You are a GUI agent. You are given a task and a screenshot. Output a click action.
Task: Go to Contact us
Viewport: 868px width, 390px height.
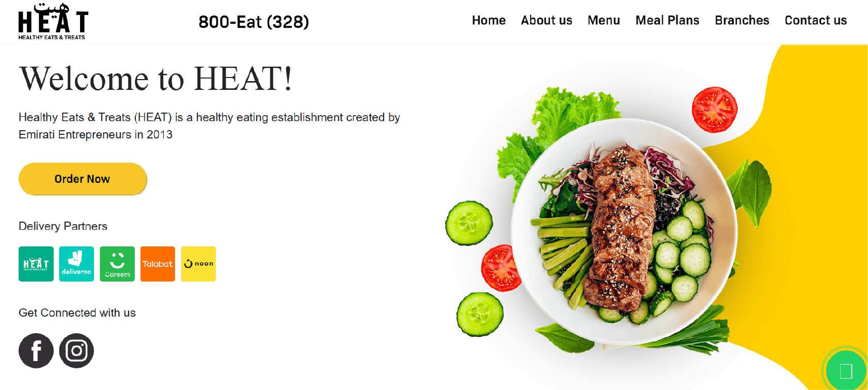[816, 21]
